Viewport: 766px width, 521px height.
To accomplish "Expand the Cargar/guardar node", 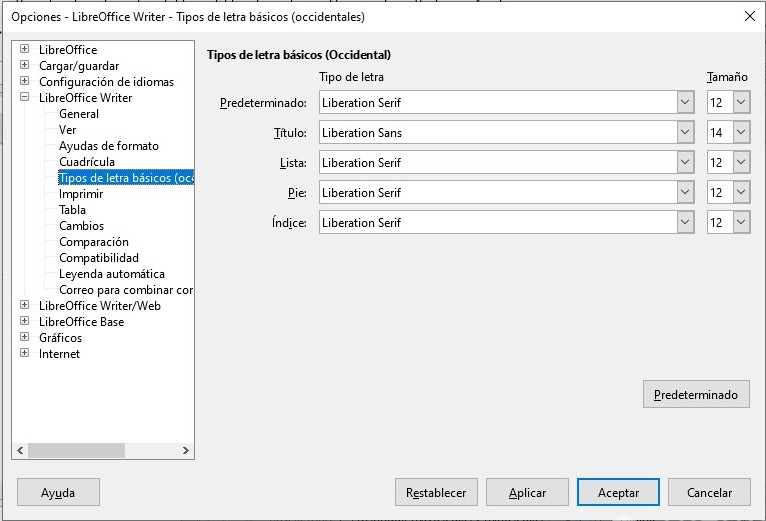I will [24, 65].
